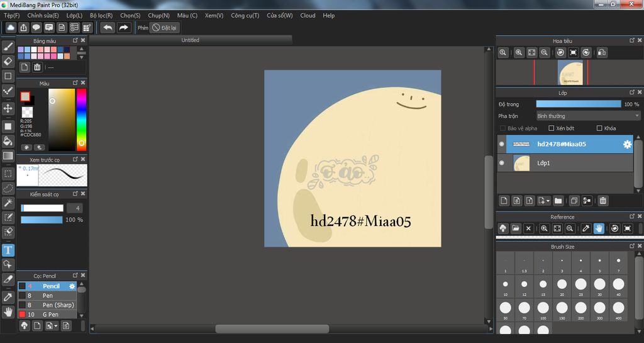Hide the hd2478#Miaa05 layer

pos(501,144)
